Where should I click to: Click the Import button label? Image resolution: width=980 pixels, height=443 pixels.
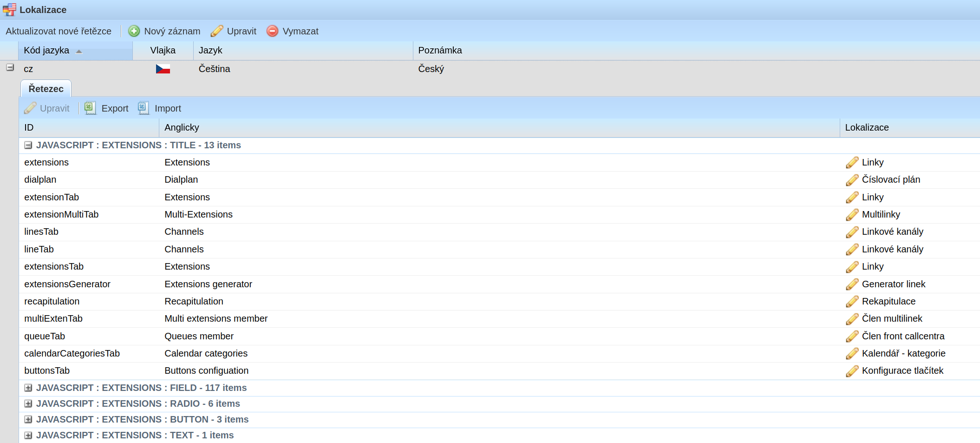[x=168, y=108]
